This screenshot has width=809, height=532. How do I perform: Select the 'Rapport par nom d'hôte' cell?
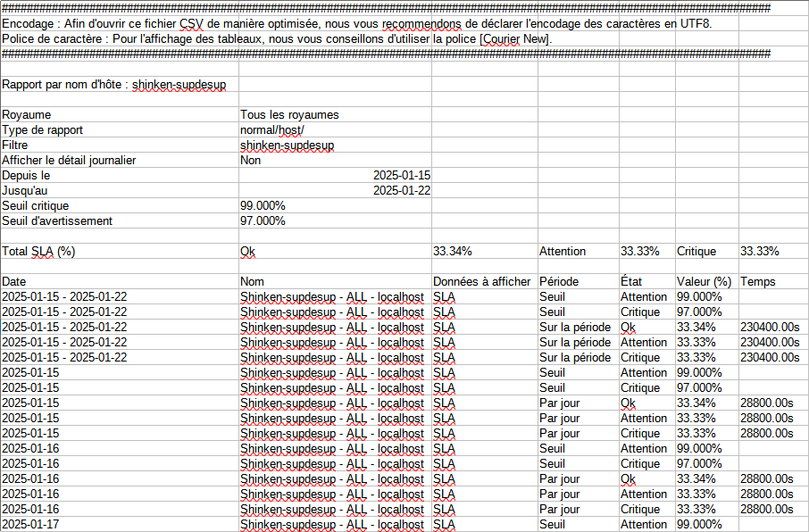tap(114, 85)
